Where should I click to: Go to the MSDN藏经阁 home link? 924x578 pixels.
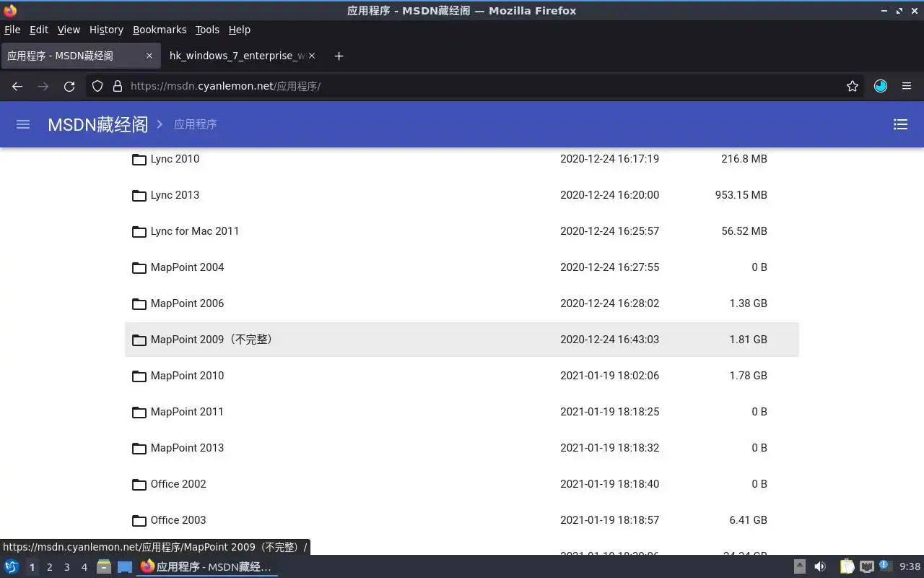(x=98, y=124)
